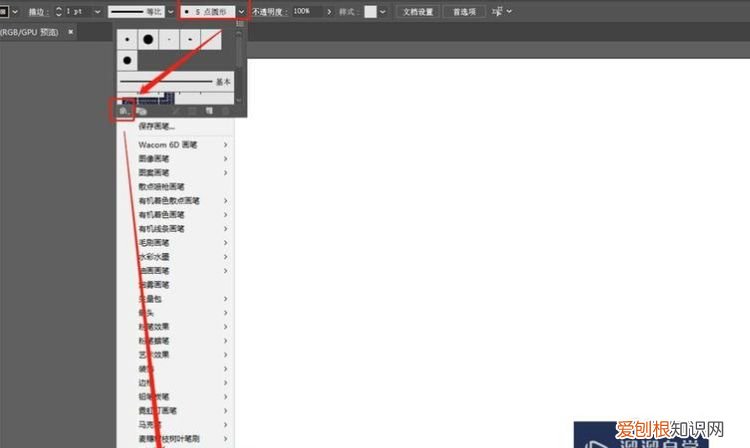Expand the arrow next to 图案画笔
750x448 pixels.
[225, 172]
